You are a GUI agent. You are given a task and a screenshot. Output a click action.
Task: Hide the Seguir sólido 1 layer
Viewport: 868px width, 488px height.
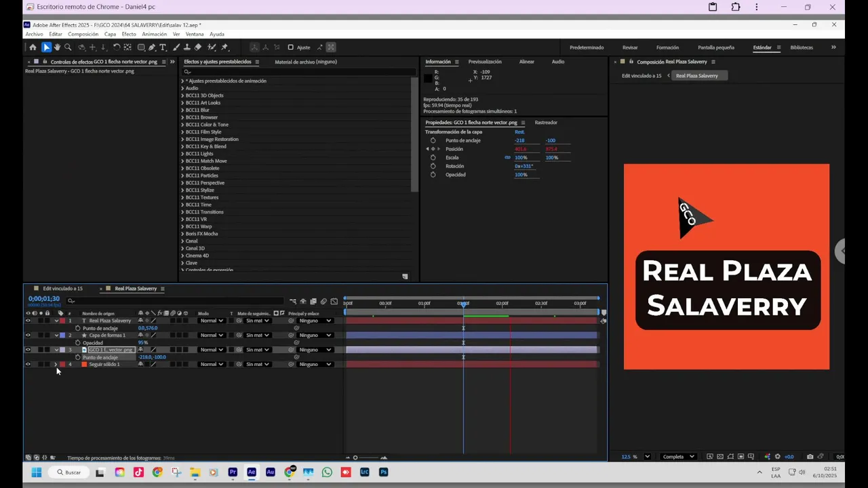(28, 365)
